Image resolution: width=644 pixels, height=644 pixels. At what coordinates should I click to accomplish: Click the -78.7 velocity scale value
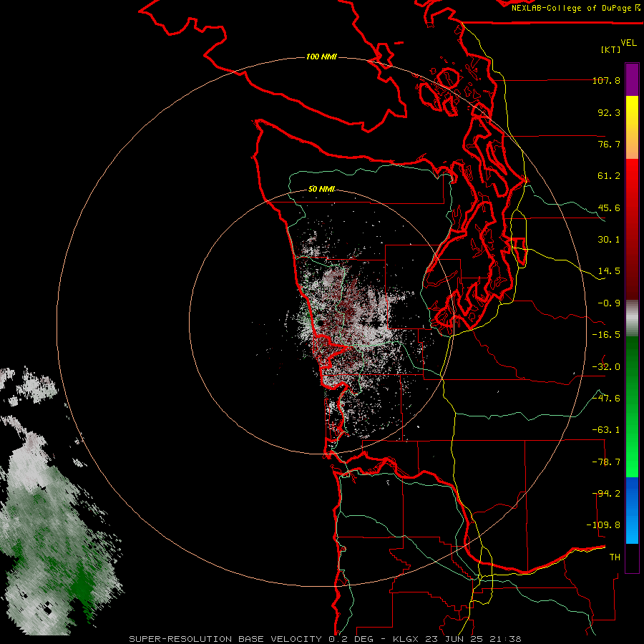(x=606, y=462)
